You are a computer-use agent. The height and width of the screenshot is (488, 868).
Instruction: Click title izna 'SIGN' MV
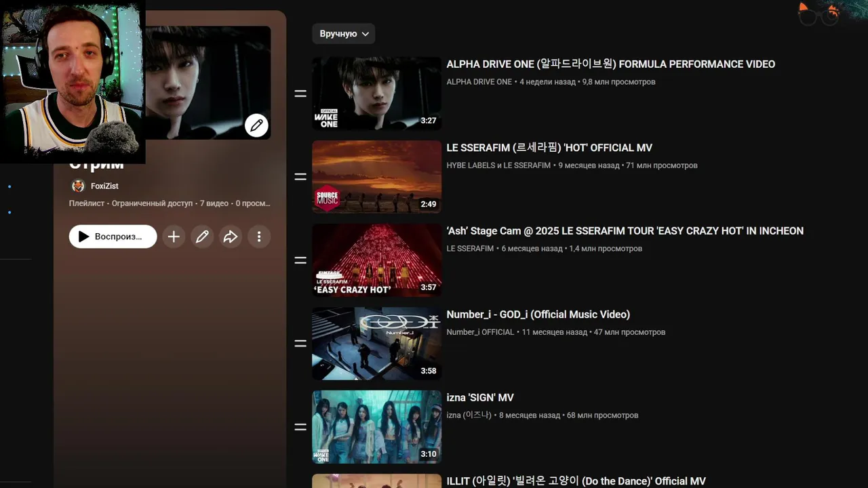480,398
